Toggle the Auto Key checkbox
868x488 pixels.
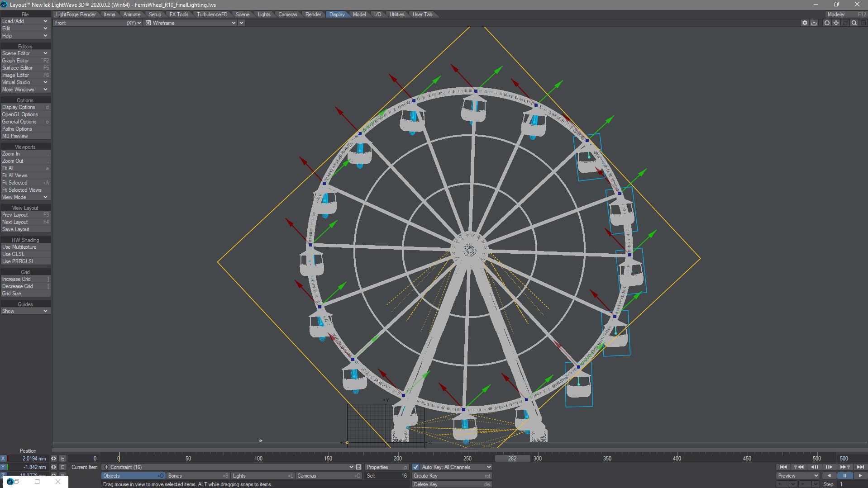pyautogui.click(x=415, y=467)
